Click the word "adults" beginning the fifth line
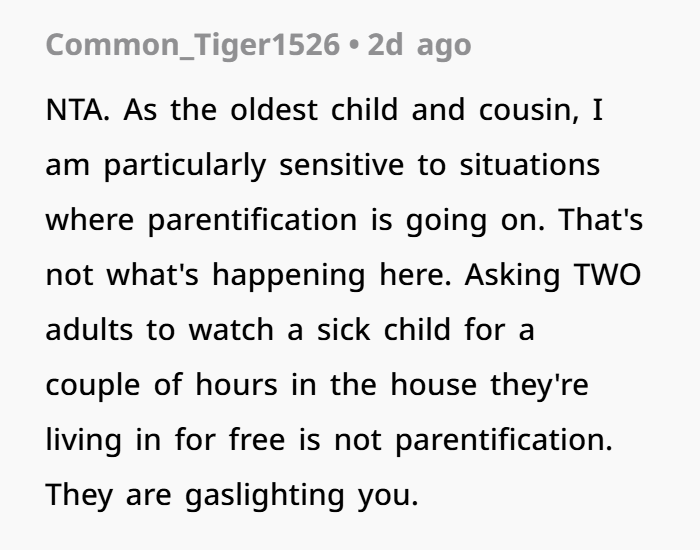This screenshot has height=550, width=700. (89, 330)
